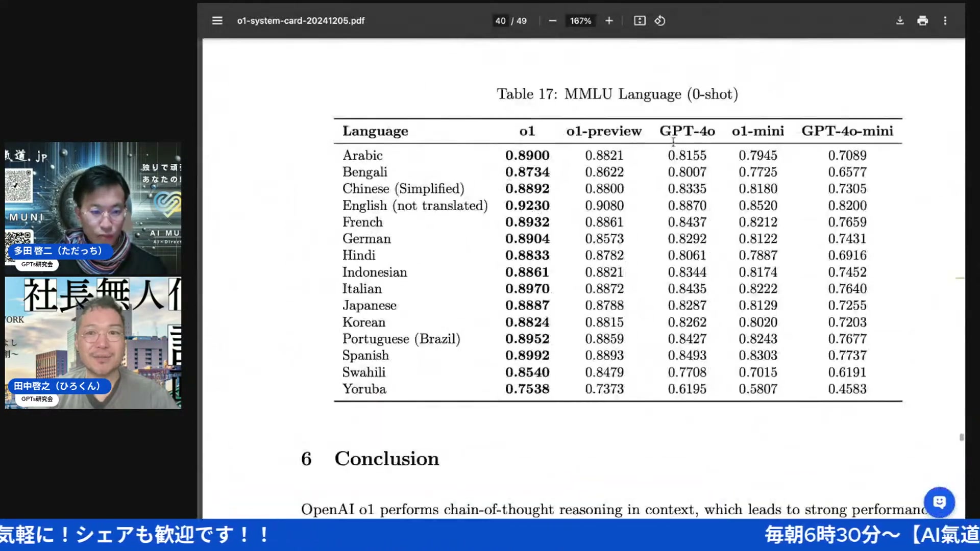Click the file name o1-system-card-20241205.pdf
Screen dimensions: 980x551
[x=301, y=21]
